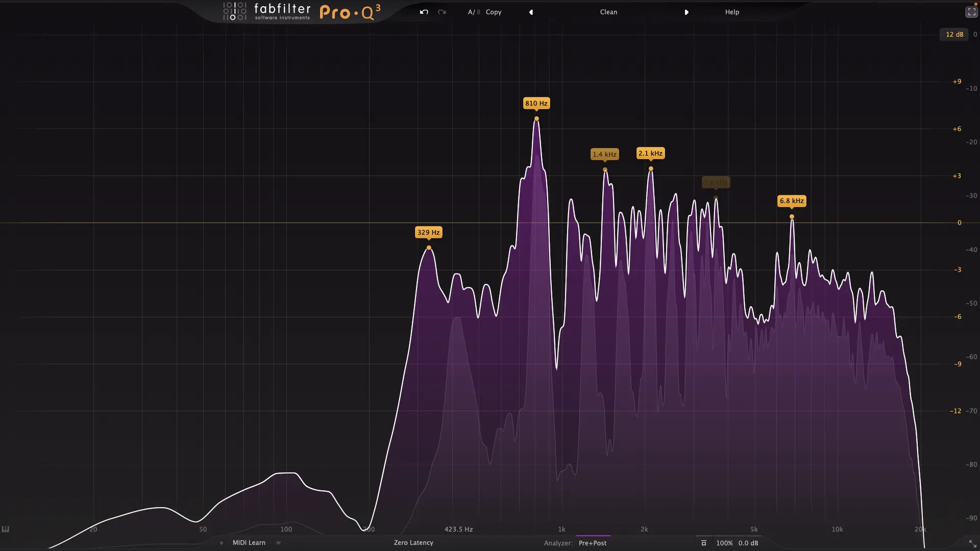Click the MIDI Learn button
This screenshot has height=551, width=980.
(x=249, y=543)
